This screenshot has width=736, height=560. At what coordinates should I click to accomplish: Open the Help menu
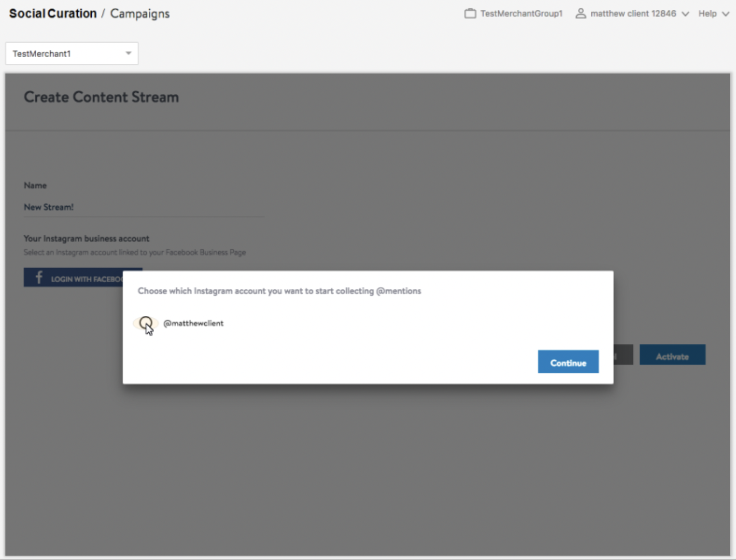[x=707, y=13]
